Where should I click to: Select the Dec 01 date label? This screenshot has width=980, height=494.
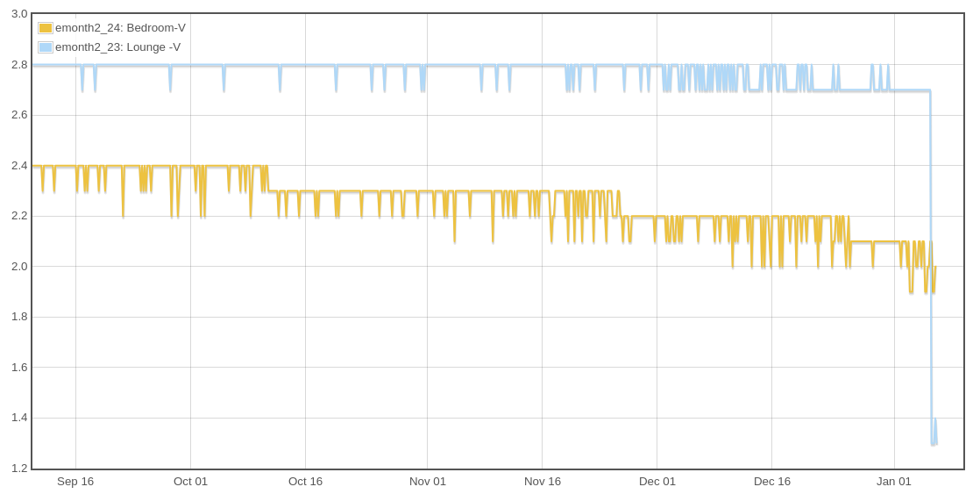(657, 481)
